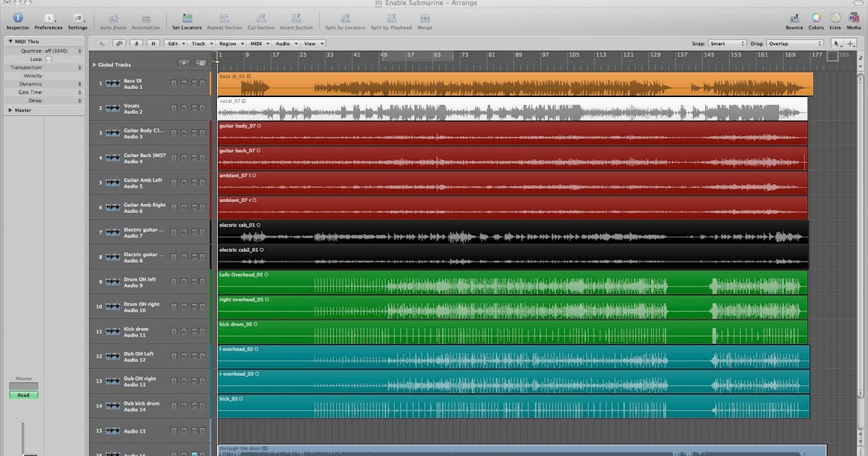Click the Repeat Section icon
The height and width of the screenshot is (456, 868).
coord(225,20)
